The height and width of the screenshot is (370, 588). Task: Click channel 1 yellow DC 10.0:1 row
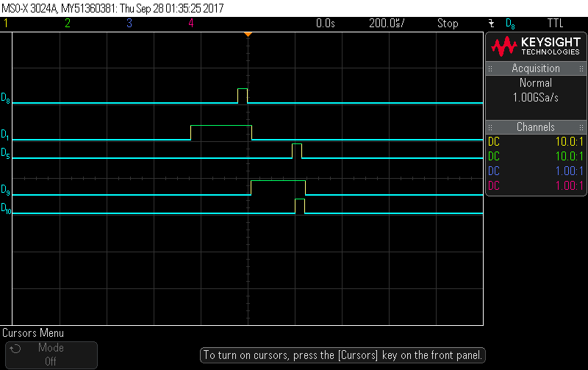pyautogui.click(x=536, y=142)
